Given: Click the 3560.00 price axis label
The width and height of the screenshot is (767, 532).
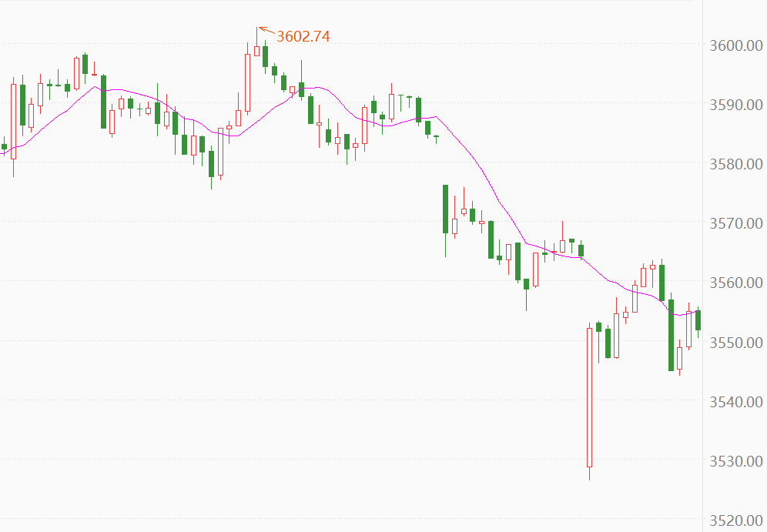Looking at the screenshot, I should (735, 283).
